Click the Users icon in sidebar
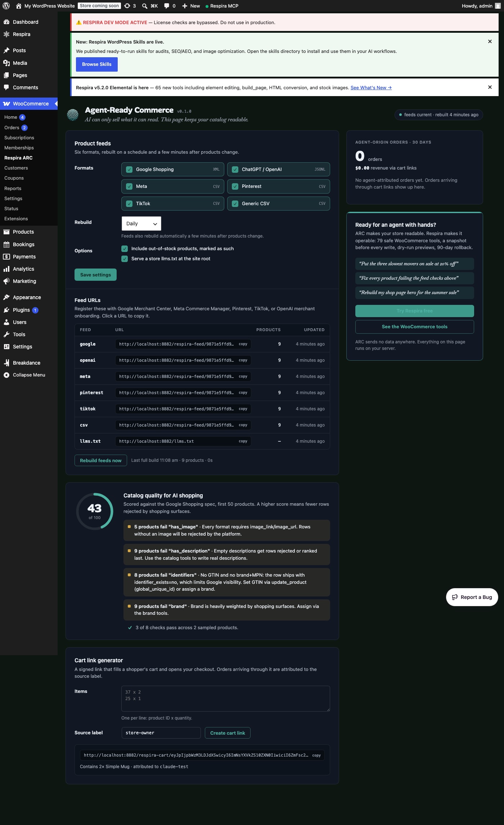 pos(6,322)
